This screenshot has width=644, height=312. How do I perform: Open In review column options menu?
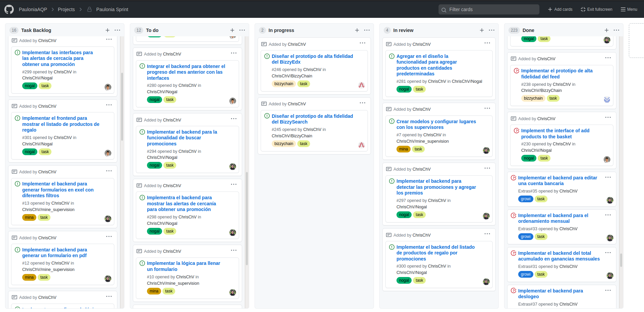click(x=492, y=30)
